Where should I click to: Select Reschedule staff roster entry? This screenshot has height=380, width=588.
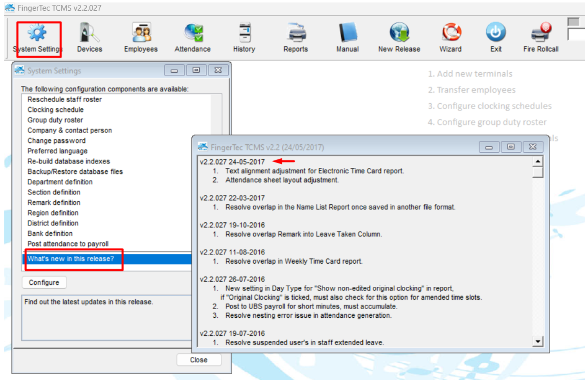(65, 99)
